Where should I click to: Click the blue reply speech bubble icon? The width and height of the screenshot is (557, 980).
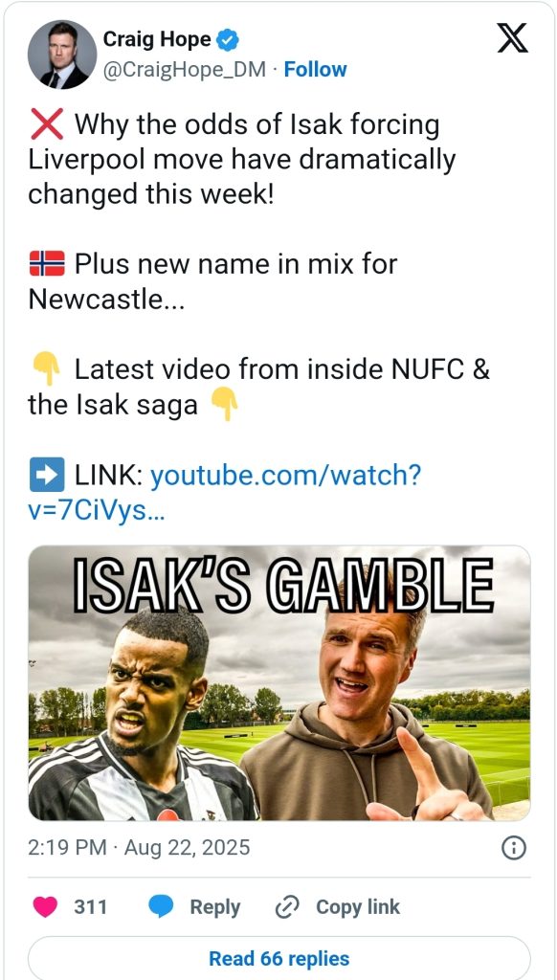click(162, 907)
